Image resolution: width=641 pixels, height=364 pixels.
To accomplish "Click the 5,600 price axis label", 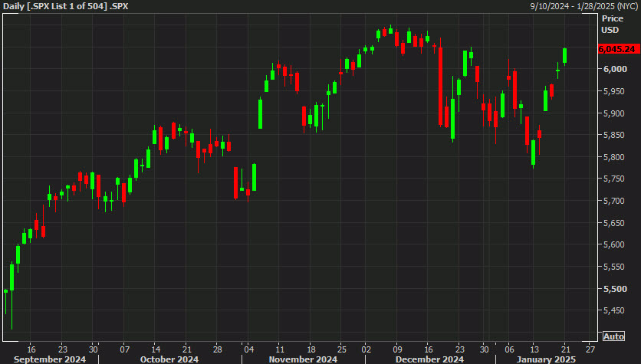I will [615, 244].
